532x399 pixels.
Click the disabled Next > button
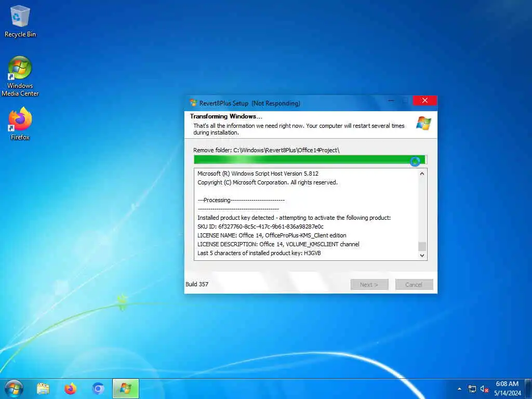tap(369, 285)
